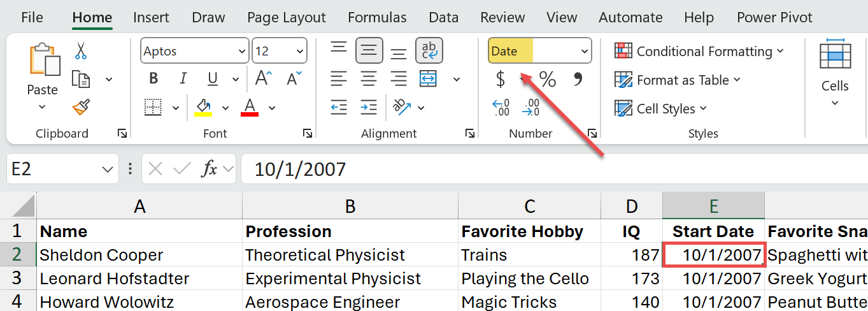Click the Percent Style icon
The height and width of the screenshot is (311, 868).
(x=548, y=80)
